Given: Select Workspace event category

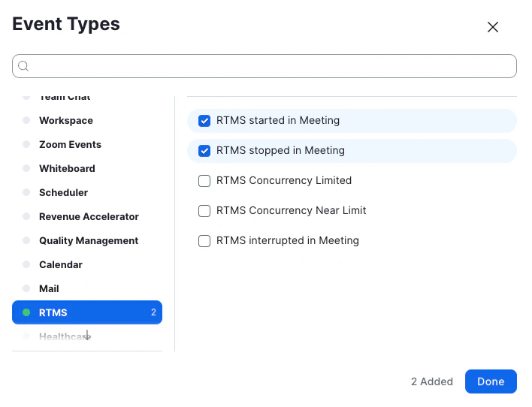Looking at the screenshot, I should [x=66, y=121].
